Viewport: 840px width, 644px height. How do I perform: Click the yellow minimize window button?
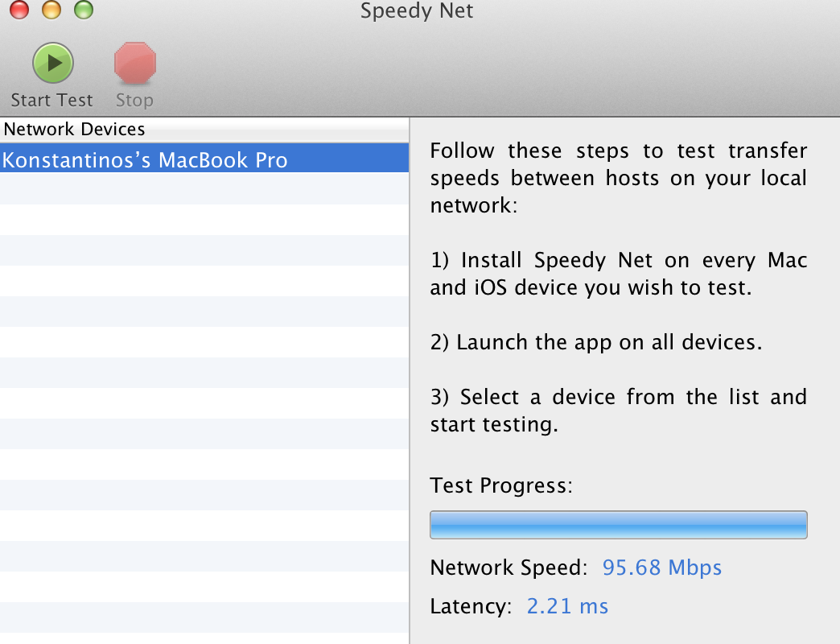coord(51,9)
